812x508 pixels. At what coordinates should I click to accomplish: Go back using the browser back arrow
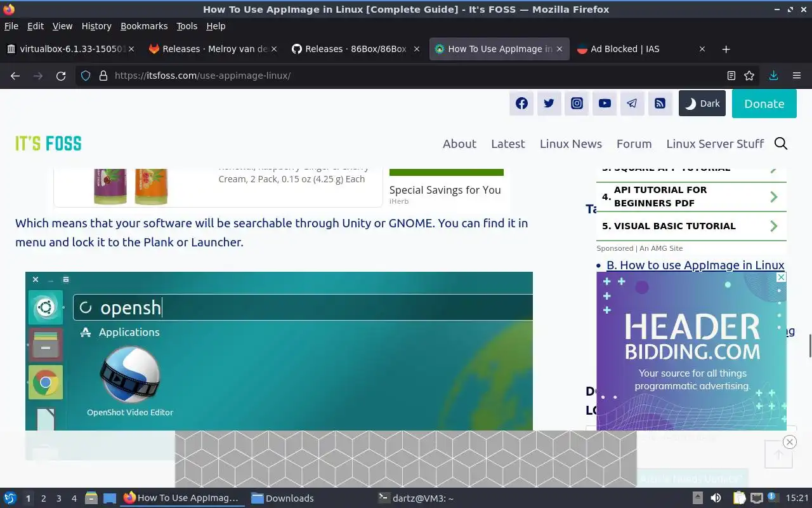(x=15, y=76)
